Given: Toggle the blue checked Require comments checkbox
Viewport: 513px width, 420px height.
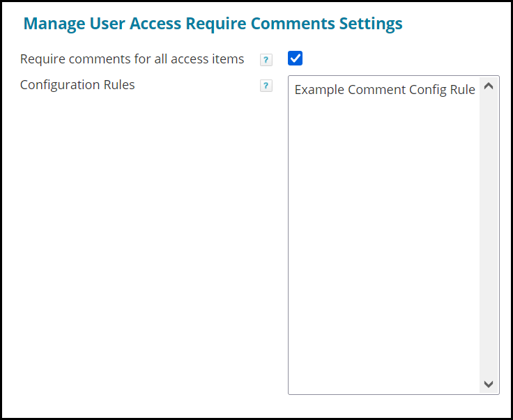Looking at the screenshot, I should [295, 59].
